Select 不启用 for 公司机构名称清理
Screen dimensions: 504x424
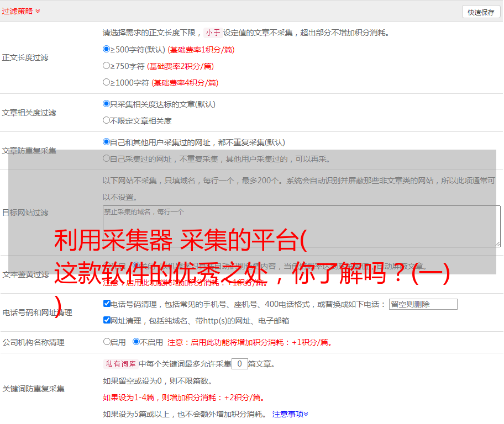click(136, 342)
